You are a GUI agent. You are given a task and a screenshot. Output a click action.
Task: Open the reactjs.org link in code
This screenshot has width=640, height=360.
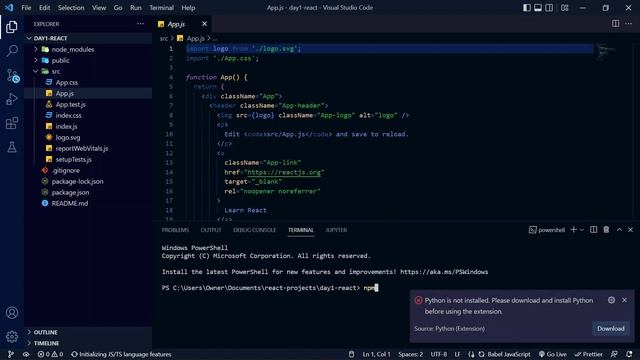click(284, 172)
